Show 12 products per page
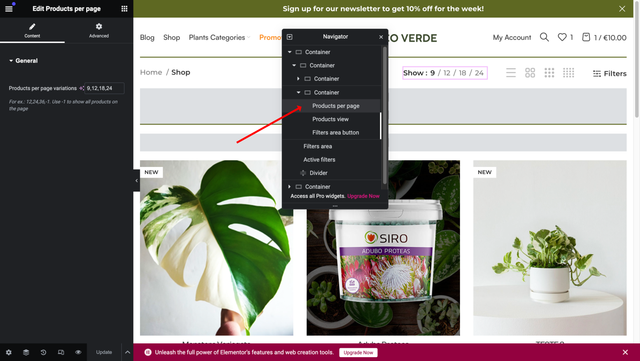This screenshot has height=361, width=640. point(447,73)
